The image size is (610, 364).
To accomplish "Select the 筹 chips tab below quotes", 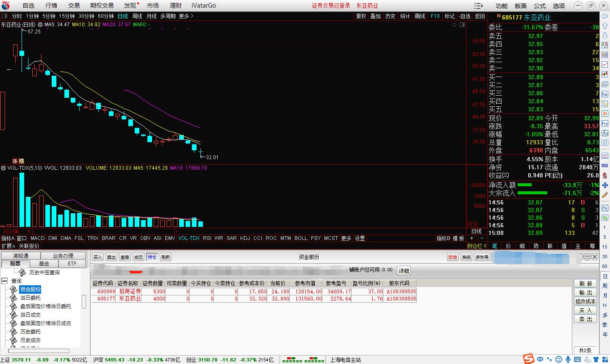I will [592, 245].
